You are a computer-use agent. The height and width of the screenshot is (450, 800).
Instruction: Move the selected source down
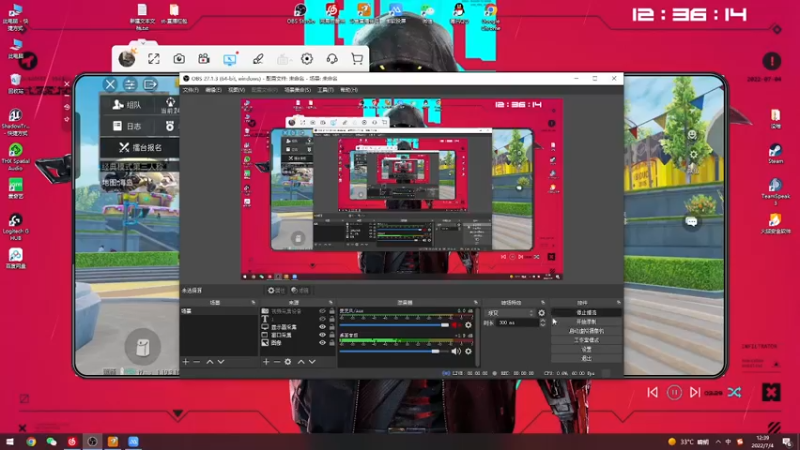click(312, 362)
